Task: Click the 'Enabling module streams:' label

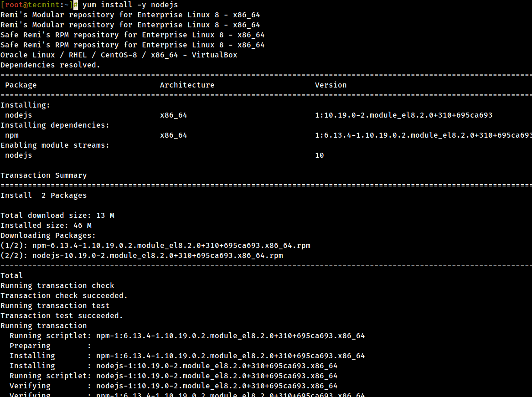Action: point(55,145)
